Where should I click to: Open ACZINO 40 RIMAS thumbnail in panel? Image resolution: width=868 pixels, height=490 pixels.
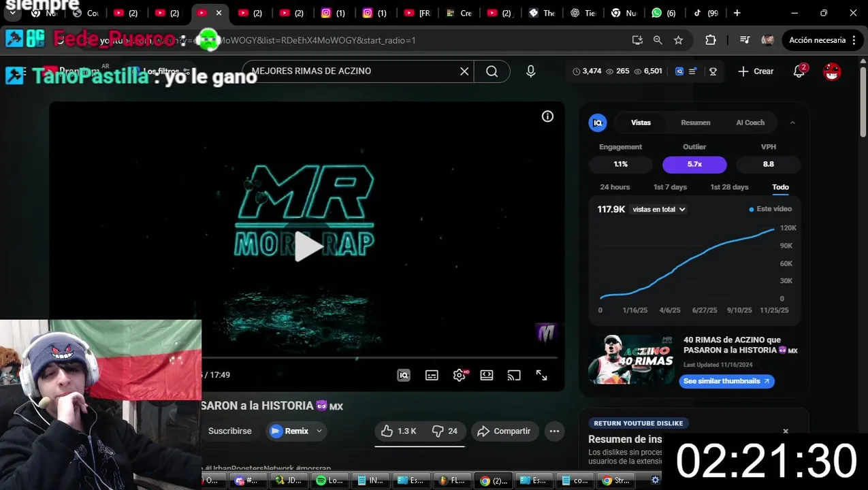631,359
